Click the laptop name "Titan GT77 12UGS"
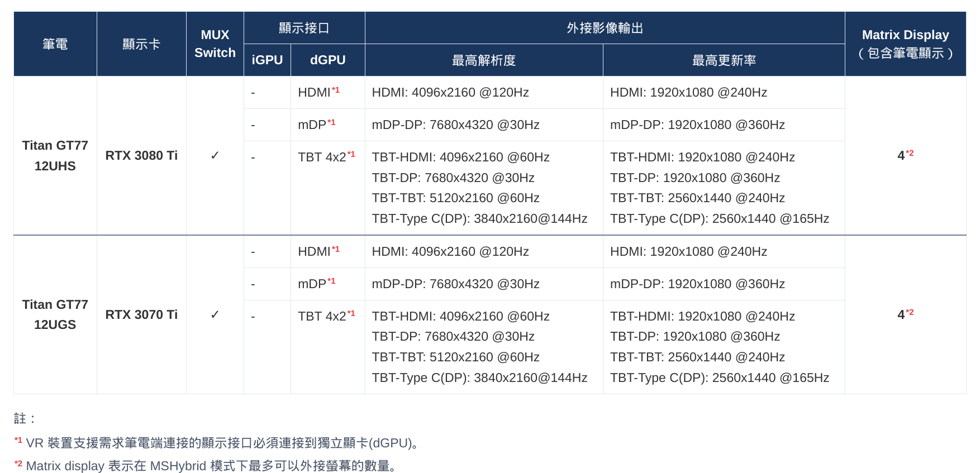The image size is (980, 473). tap(55, 314)
